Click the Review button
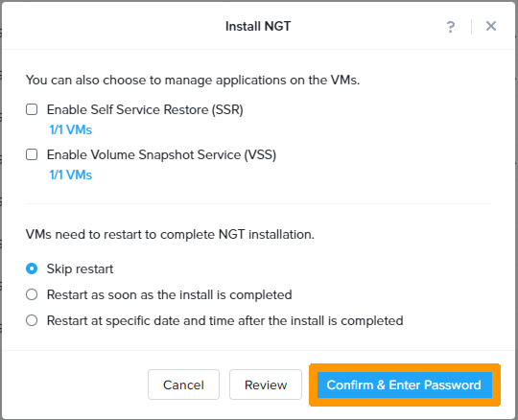 [x=266, y=385]
